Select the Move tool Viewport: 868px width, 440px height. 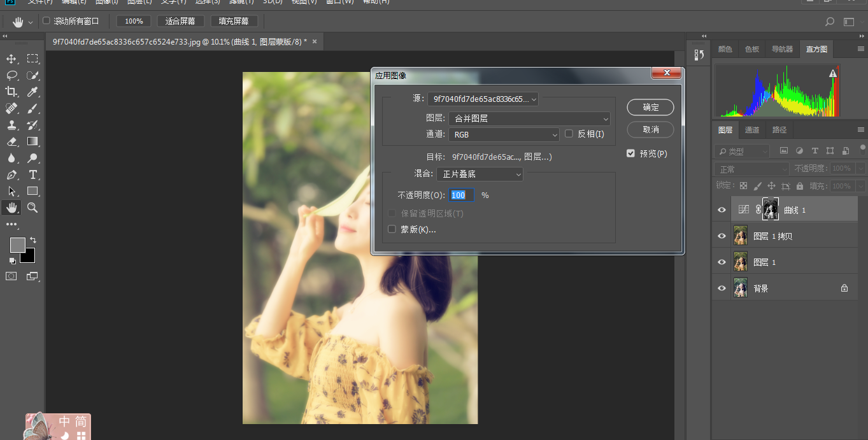(x=11, y=59)
